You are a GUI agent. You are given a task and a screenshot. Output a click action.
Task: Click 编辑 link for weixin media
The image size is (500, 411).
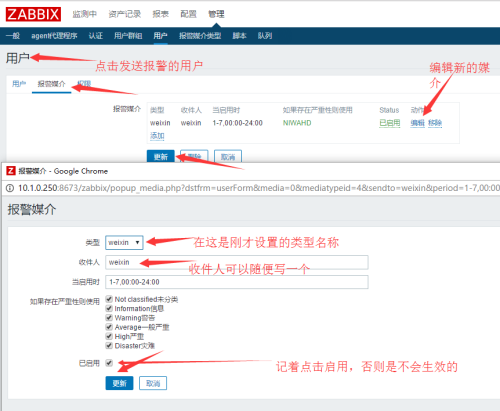(417, 123)
